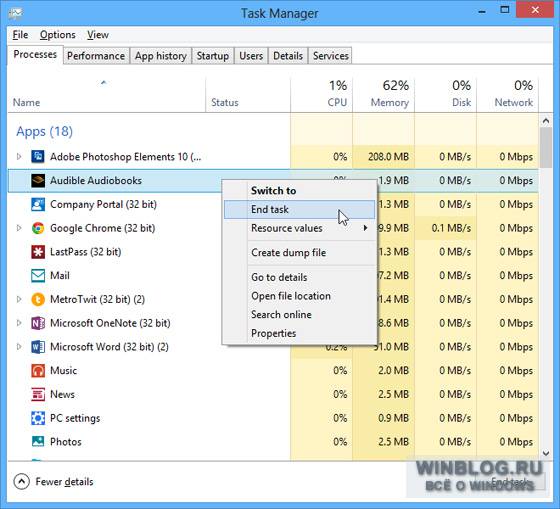Click the Google Chrome icon

coord(38,228)
